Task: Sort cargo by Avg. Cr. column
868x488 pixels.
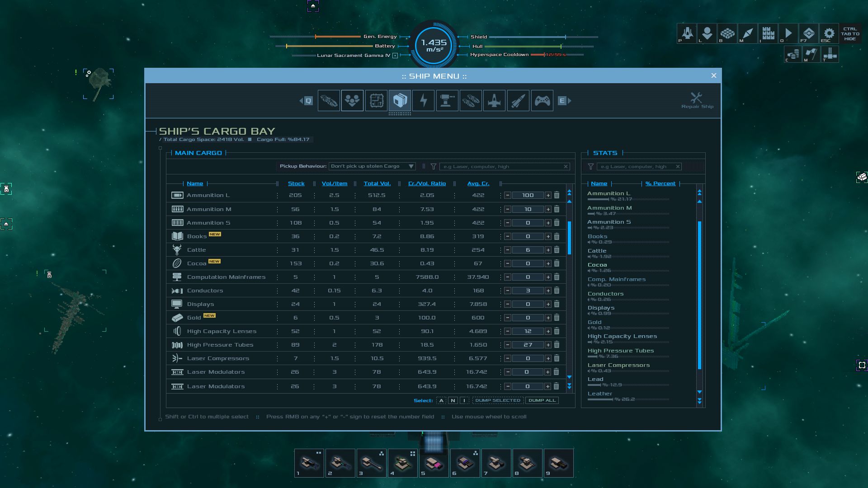Action: (478, 183)
